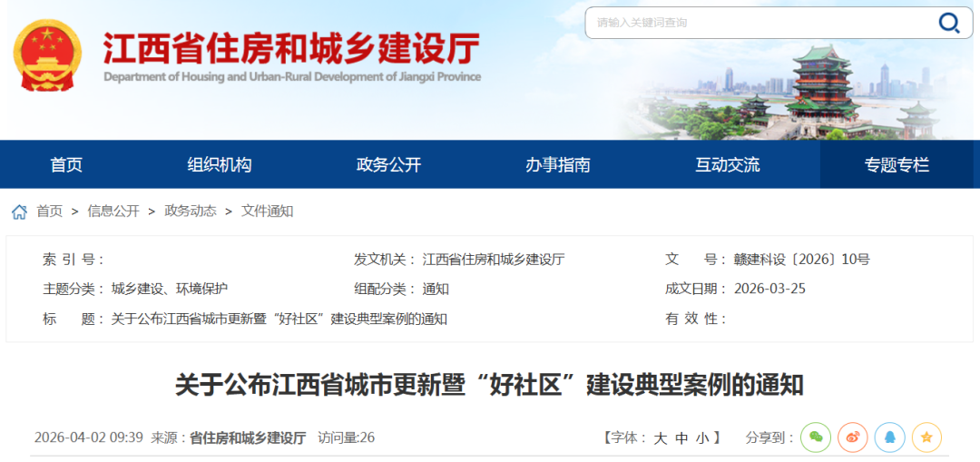The image size is (980, 462).
Task: Open the 组织机构 navigation item
Action: [220, 165]
